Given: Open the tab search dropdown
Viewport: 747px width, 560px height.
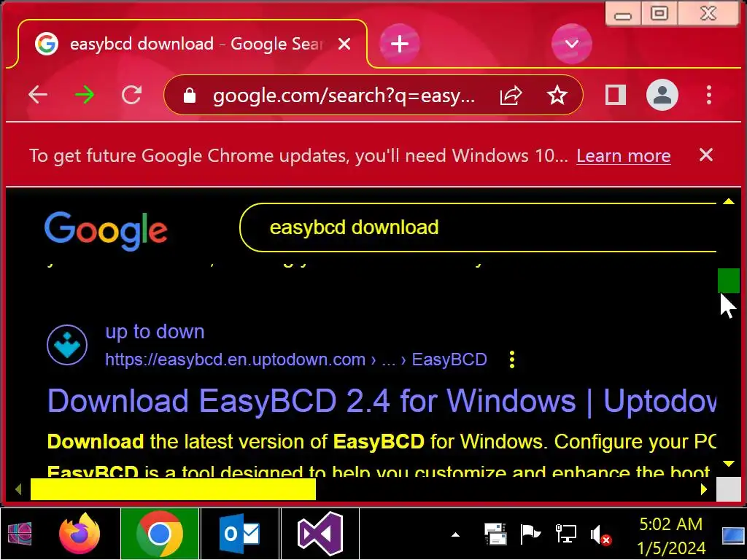Looking at the screenshot, I should pos(572,44).
